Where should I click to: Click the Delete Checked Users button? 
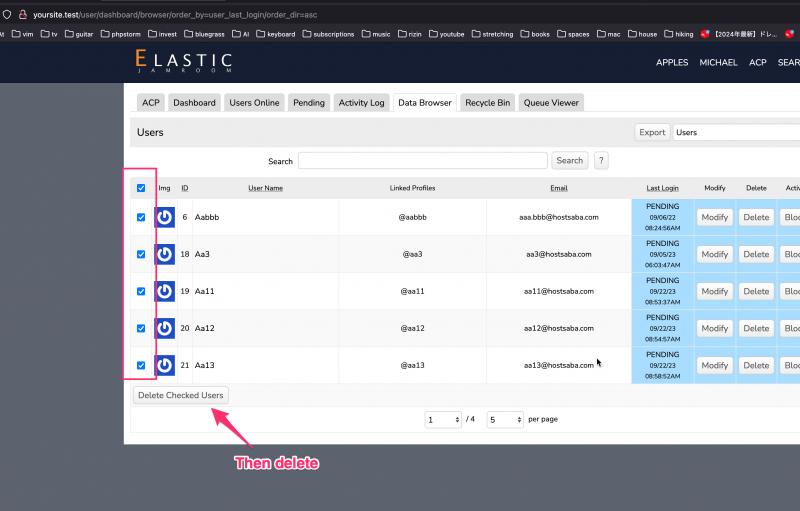pos(181,395)
